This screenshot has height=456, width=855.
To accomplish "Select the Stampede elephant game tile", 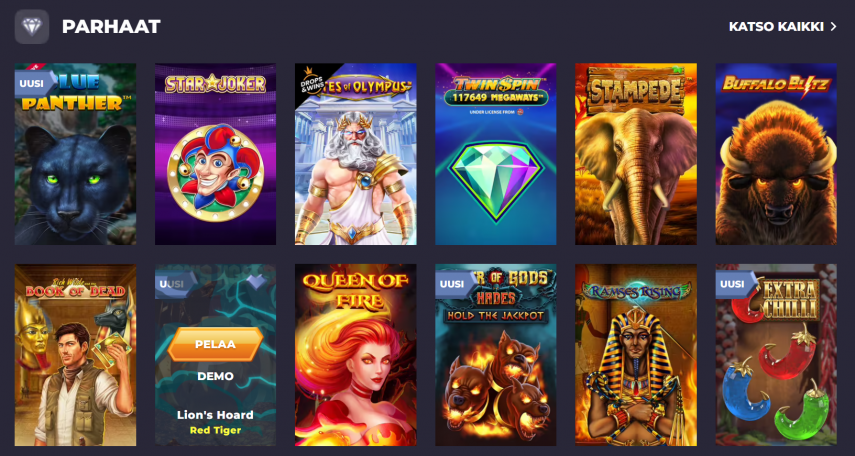I will pyautogui.click(x=636, y=154).
